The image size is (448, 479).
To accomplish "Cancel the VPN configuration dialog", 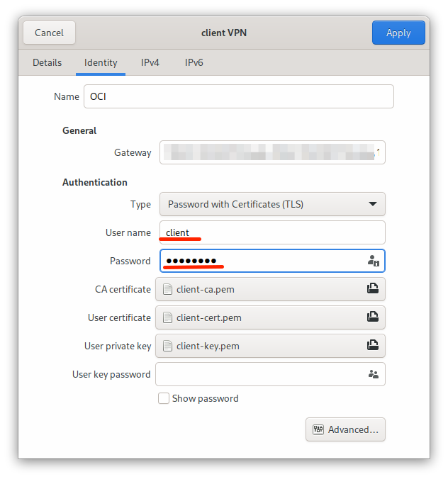I will pyautogui.click(x=49, y=33).
